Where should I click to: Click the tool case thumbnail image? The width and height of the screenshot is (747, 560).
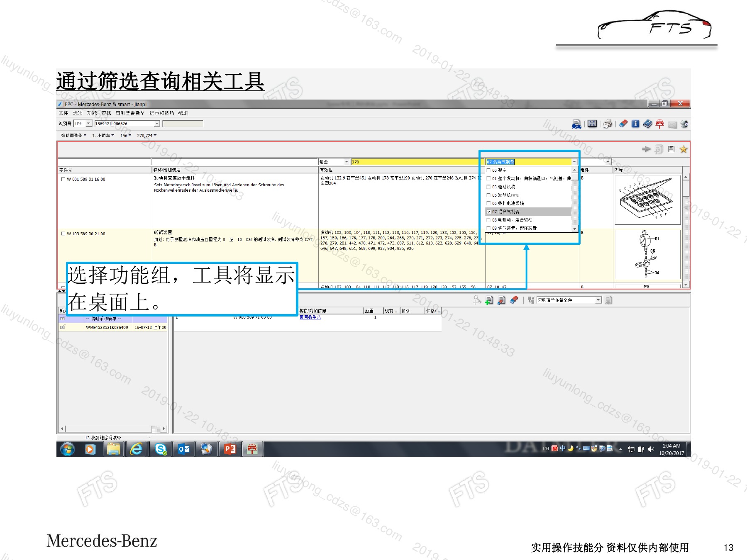[x=647, y=200]
